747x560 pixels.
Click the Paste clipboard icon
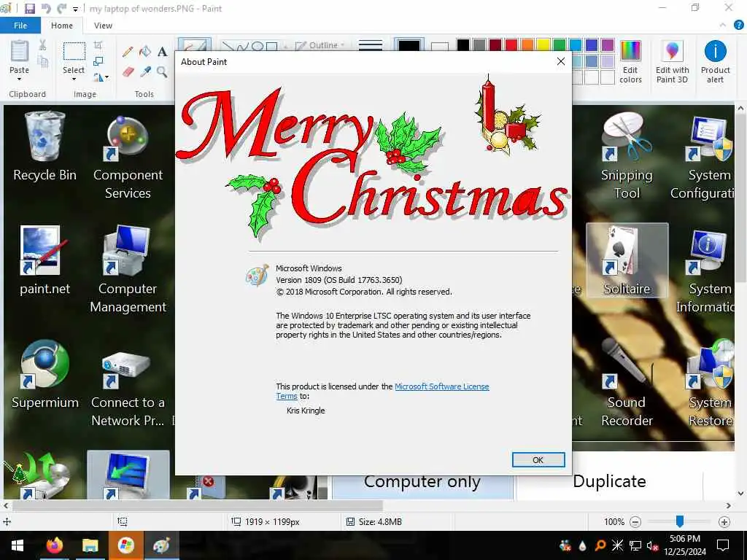(19, 52)
